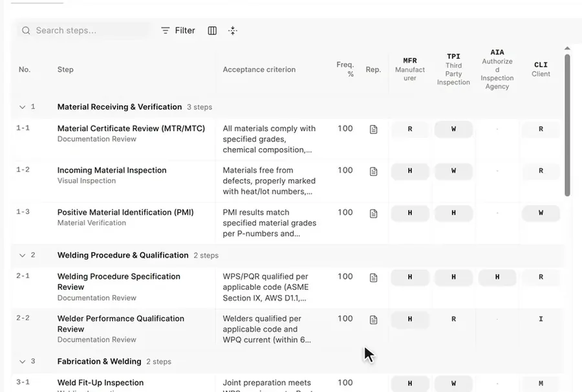Screen dimensions: 582x392
Task: Click acceptance text 'WPS/PQR qualified per'
Action: pyautogui.click(x=265, y=277)
